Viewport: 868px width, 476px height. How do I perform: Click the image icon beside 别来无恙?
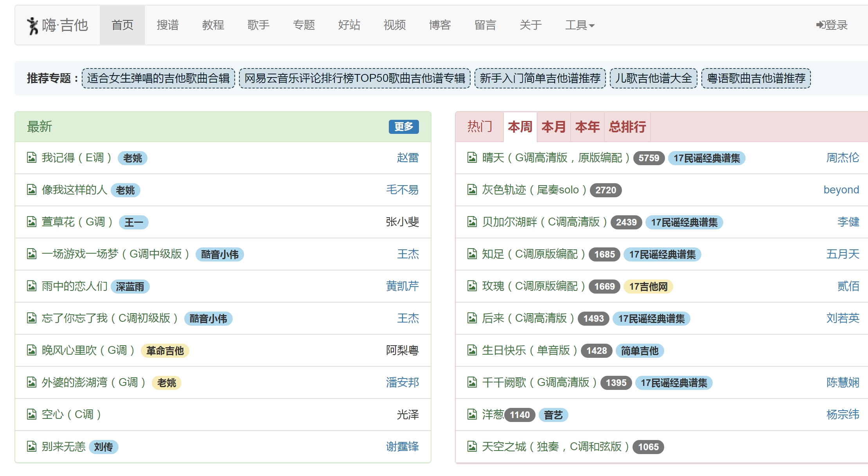(31, 447)
